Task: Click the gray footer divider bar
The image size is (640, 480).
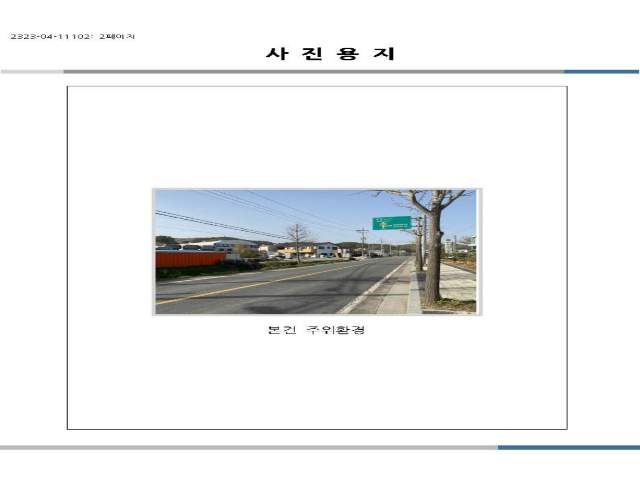Action: point(250,447)
